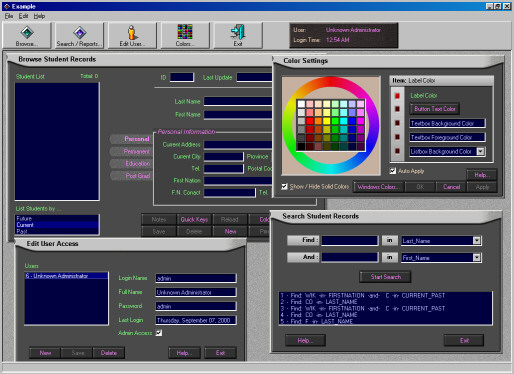Open the Colors toolbar icon

coord(185,36)
